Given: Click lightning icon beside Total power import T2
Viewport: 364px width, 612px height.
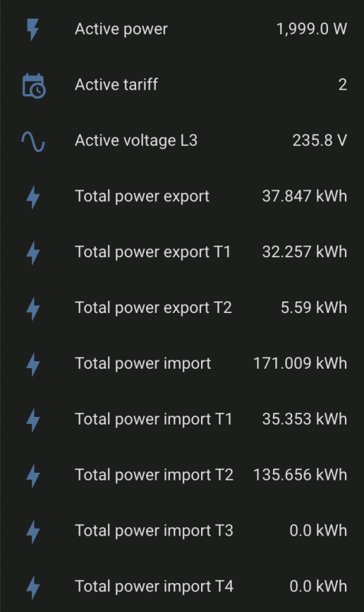Looking at the screenshot, I should coord(33,476).
